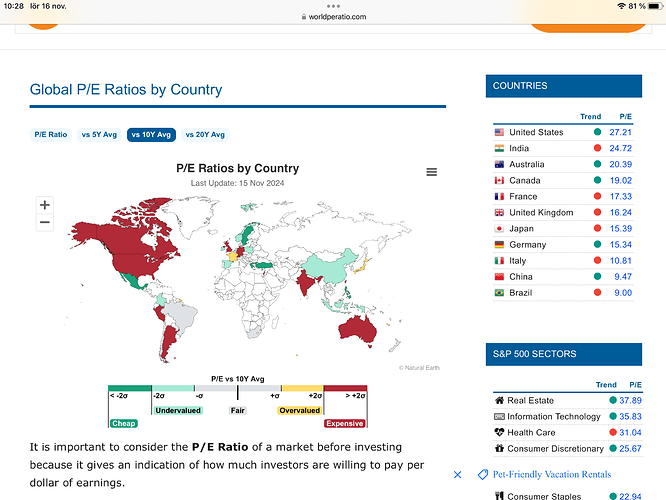Click the red Expensive legend swatch

point(345,388)
